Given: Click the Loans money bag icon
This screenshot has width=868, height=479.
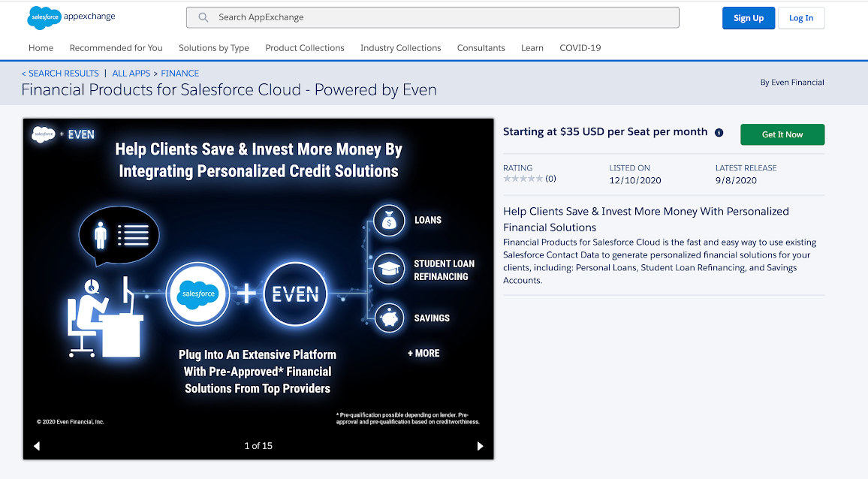Looking at the screenshot, I should (389, 221).
